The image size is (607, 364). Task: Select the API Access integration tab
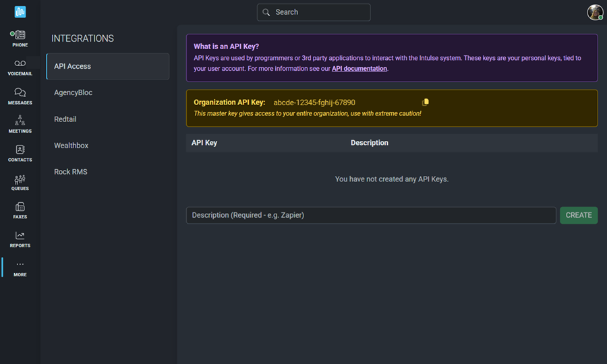[107, 67]
